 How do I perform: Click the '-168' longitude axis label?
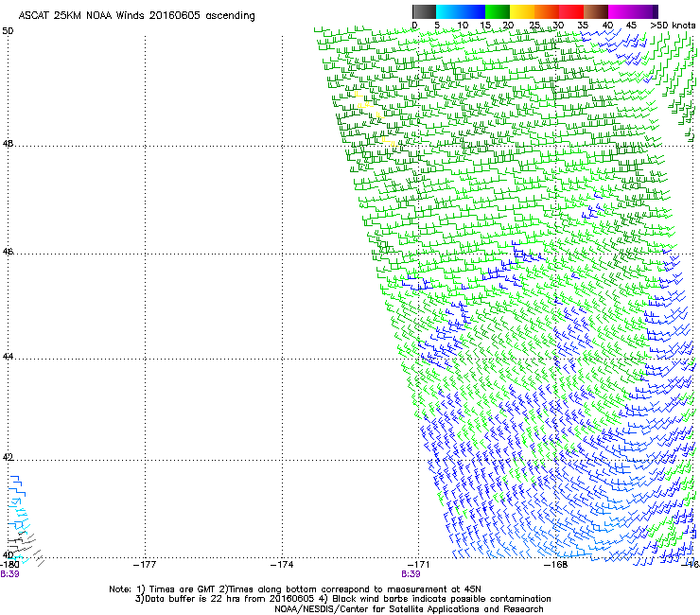[x=555, y=565]
